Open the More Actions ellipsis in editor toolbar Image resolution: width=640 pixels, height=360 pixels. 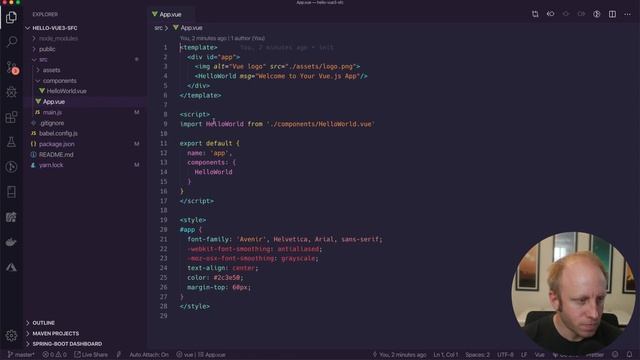[x=627, y=14]
